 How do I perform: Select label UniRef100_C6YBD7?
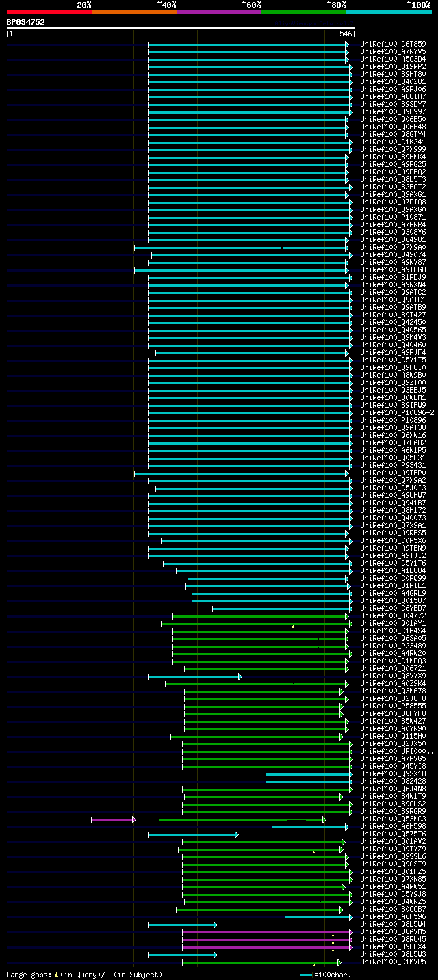tap(393, 609)
